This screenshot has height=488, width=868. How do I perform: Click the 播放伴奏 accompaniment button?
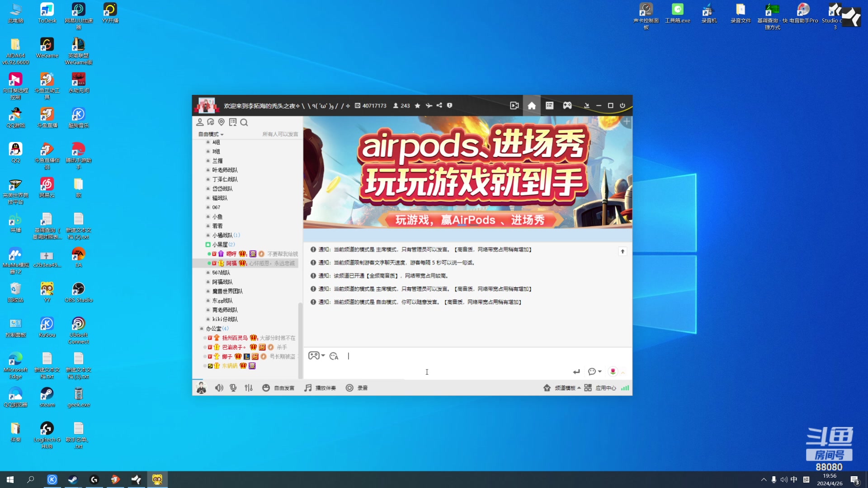(x=320, y=388)
